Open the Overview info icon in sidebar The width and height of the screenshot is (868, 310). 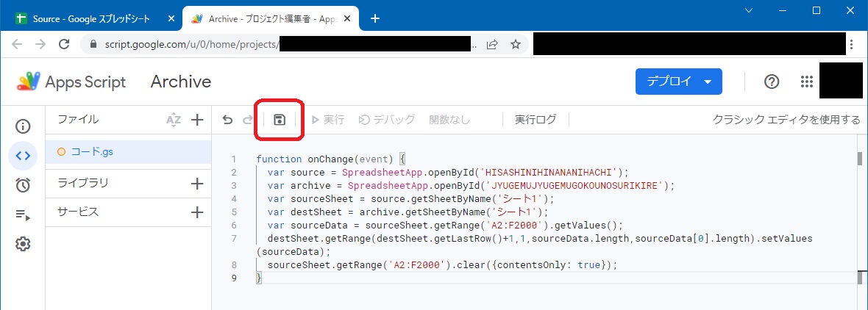click(23, 126)
